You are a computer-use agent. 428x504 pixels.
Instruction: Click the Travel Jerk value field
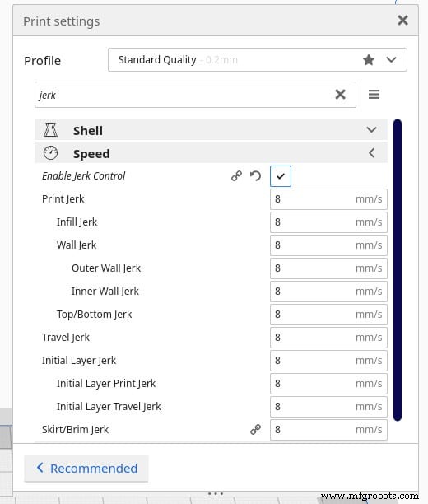pyautogui.click(x=328, y=338)
